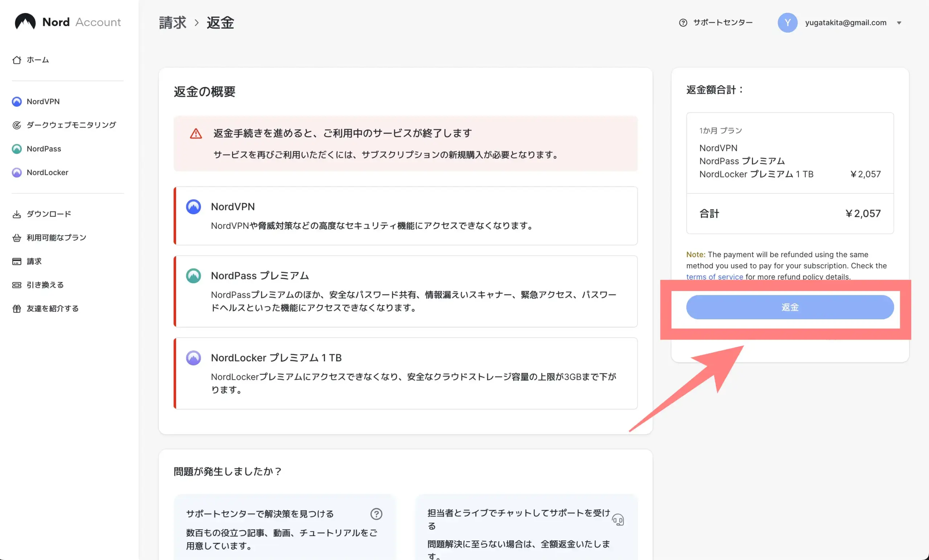Click the NordPass プレミアム card logo icon

193,276
